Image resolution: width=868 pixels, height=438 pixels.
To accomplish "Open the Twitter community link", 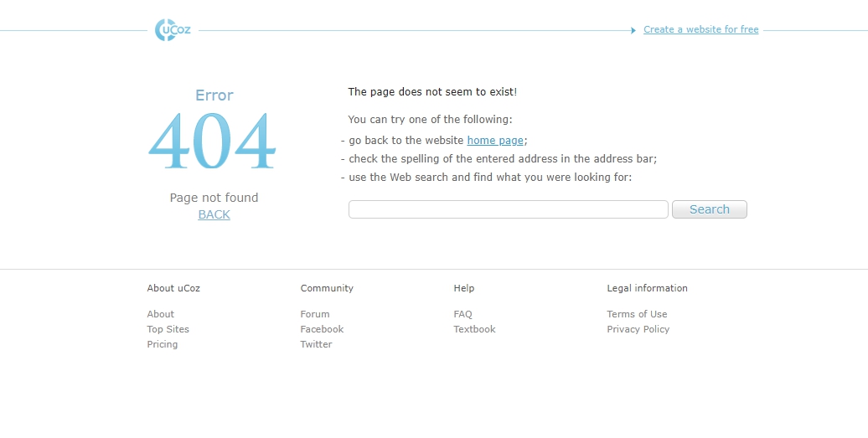I will pos(316,344).
